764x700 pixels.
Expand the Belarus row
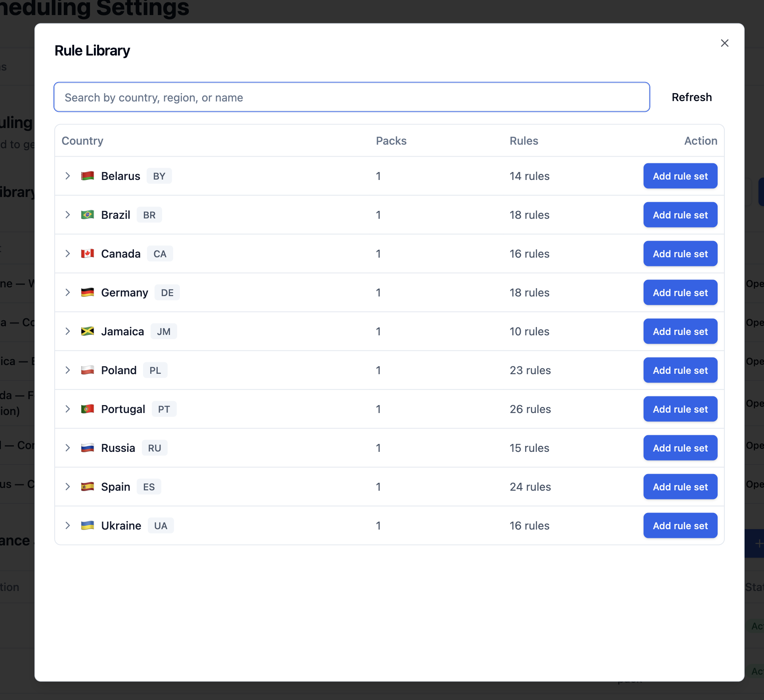tap(68, 176)
